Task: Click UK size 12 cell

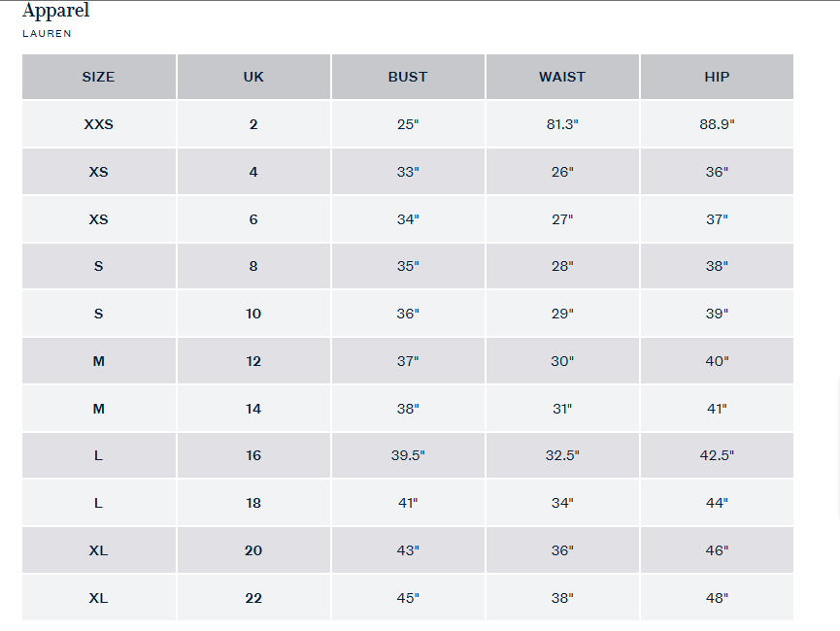Action: click(x=253, y=361)
